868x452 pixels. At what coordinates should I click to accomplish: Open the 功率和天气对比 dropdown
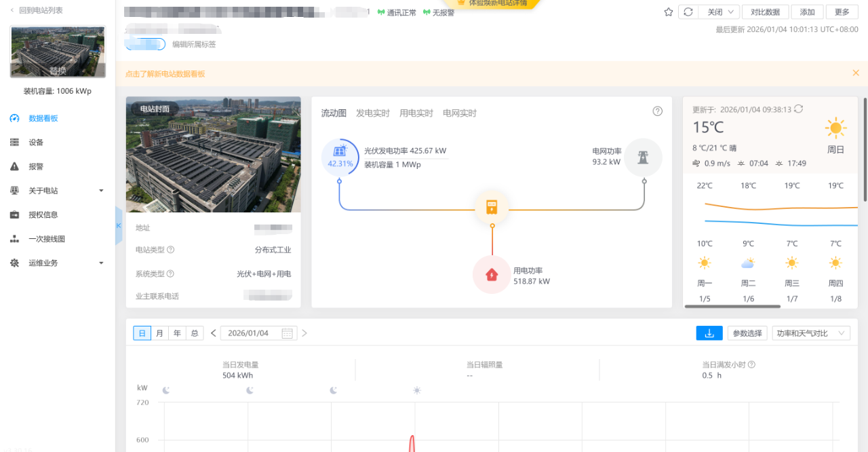point(811,333)
